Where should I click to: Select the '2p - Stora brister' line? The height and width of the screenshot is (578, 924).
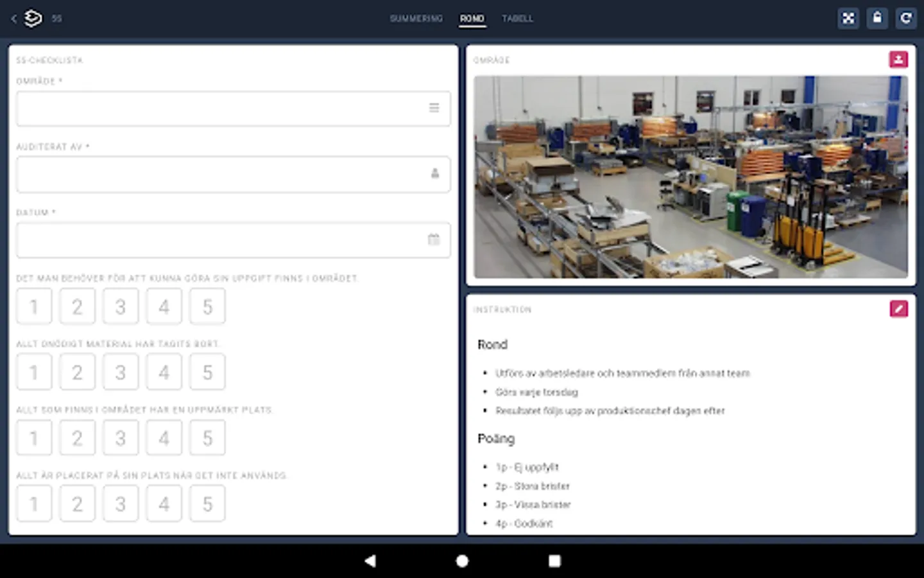tap(532, 486)
